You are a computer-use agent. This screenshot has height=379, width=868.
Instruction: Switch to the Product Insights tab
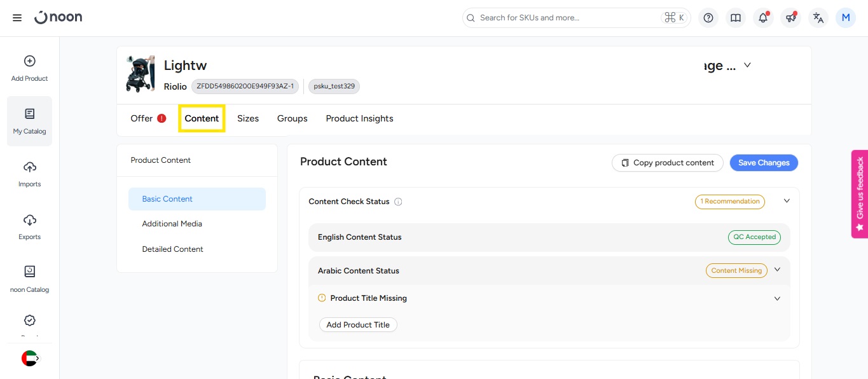(x=359, y=118)
